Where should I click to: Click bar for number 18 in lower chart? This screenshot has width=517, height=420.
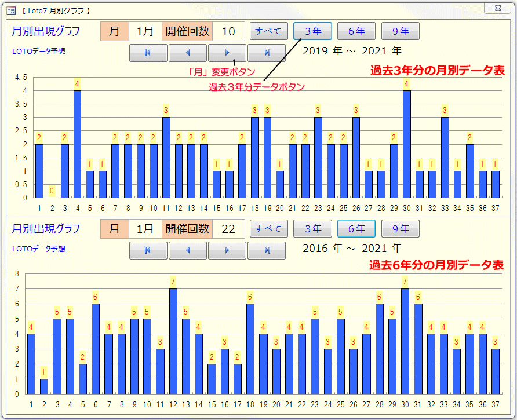tap(250, 349)
